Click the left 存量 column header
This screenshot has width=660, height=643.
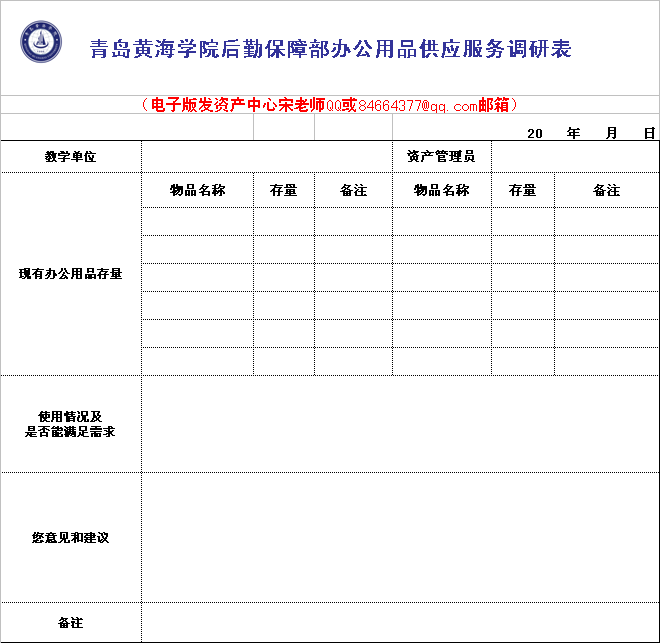click(284, 190)
